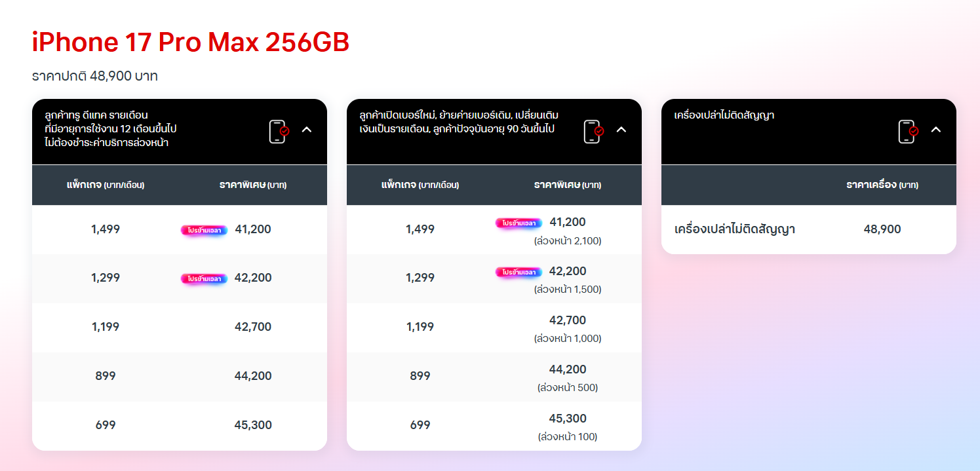Click phone icon in the เครื่องเปล่าไม่ติดสัญญา card header
The height and width of the screenshot is (471, 980).
(908, 131)
